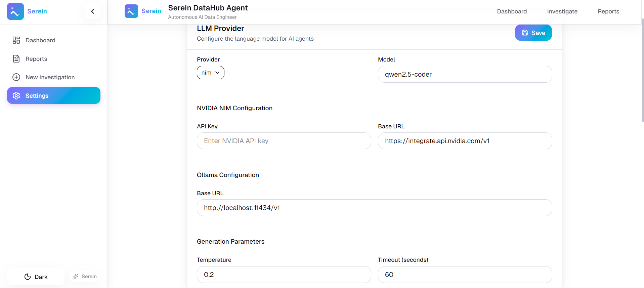Click the Generation Parameters heading
The width and height of the screenshot is (644, 288).
pos(230,242)
